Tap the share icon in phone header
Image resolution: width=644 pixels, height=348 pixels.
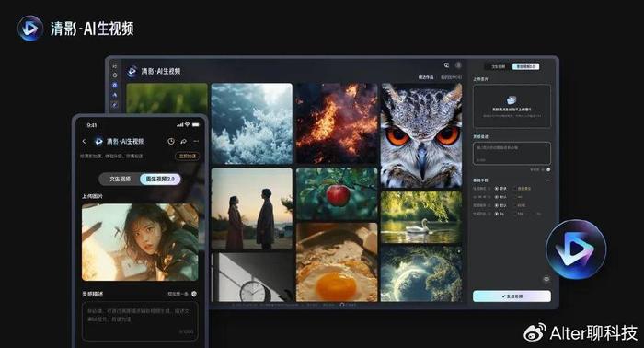(184, 142)
